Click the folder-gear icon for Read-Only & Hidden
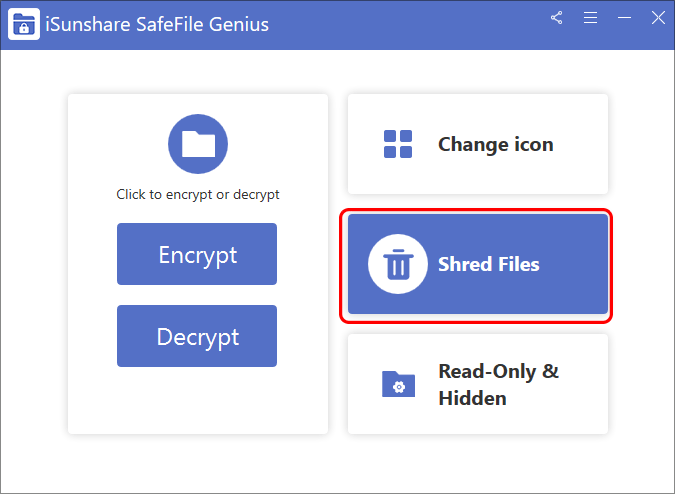The image size is (675, 494). (x=398, y=384)
